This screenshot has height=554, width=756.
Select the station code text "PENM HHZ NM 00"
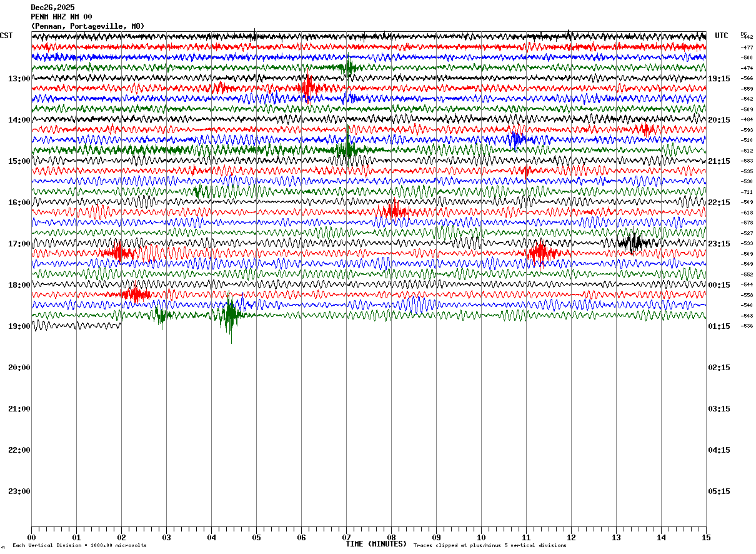pyautogui.click(x=61, y=17)
